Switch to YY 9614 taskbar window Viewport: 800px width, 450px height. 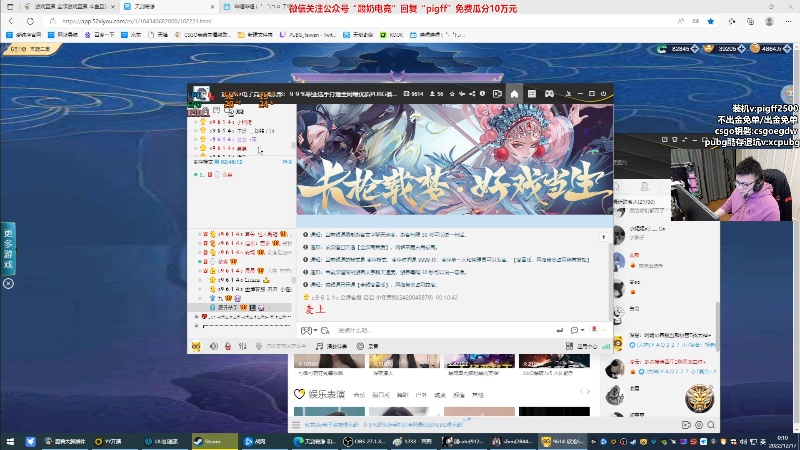click(x=563, y=441)
